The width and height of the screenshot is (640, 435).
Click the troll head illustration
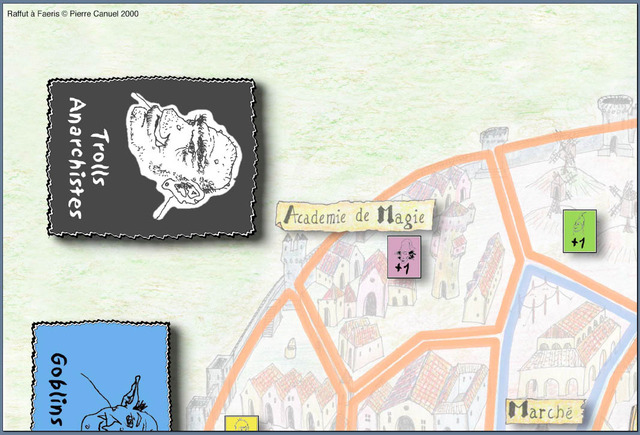(184, 154)
